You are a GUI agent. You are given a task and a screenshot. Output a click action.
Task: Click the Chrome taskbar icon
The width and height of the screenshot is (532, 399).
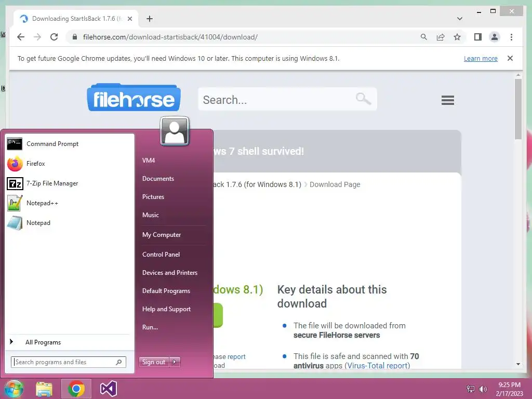(76, 389)
